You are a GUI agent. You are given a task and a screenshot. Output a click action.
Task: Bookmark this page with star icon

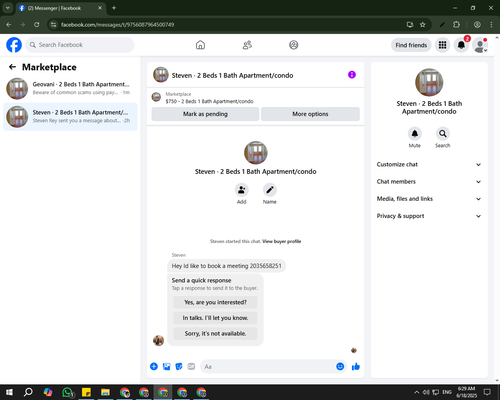click(423, 25)
